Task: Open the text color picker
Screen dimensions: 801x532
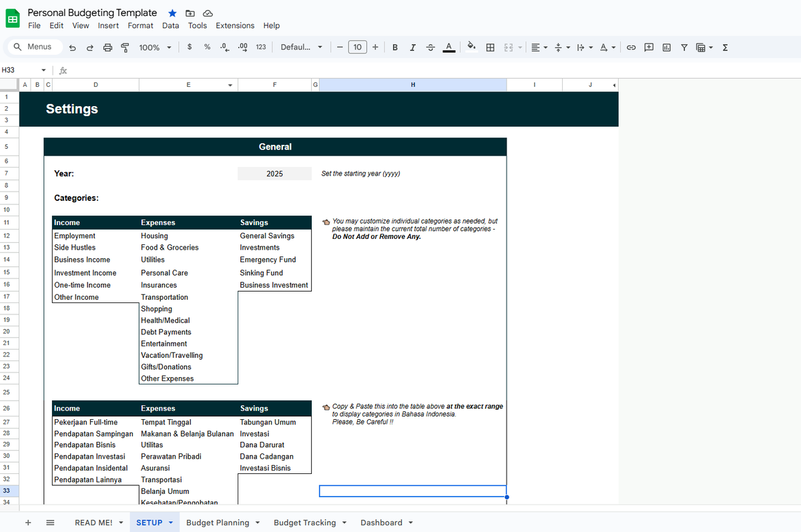Action: tap(449, 47)
